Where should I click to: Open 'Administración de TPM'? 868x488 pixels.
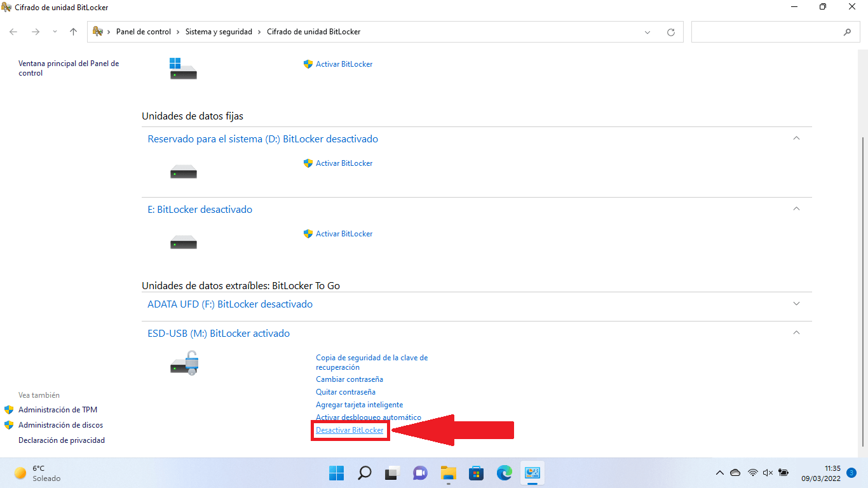pos(58,410)
